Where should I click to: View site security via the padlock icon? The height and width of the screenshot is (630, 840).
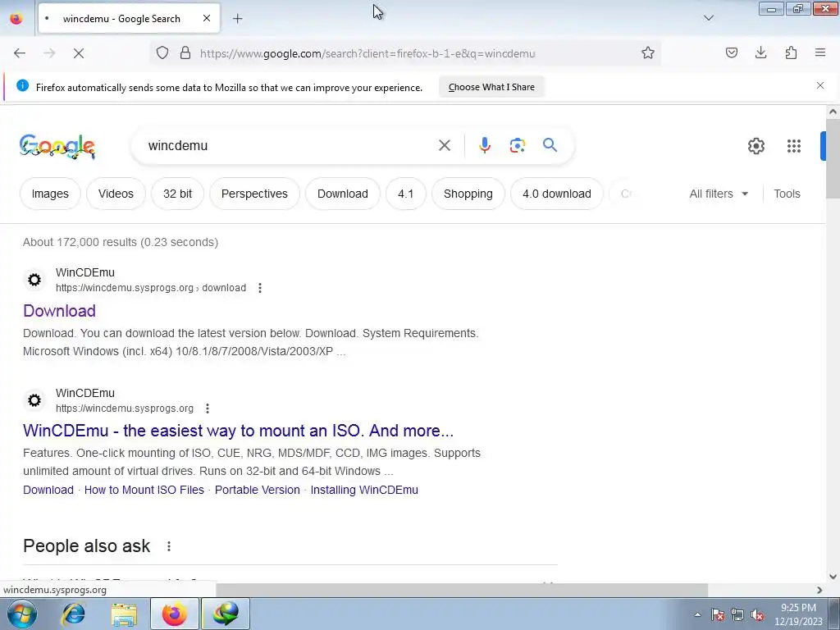(x=185, y=52)
